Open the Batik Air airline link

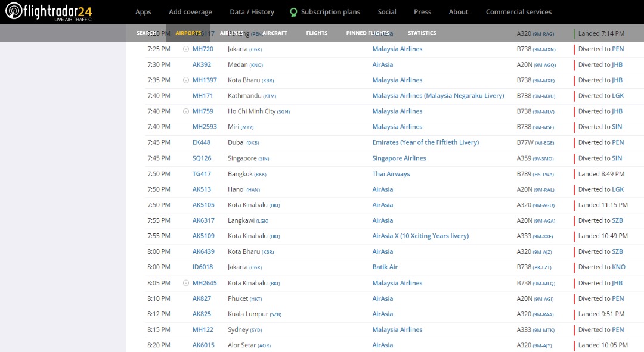(x=385, y=267)
